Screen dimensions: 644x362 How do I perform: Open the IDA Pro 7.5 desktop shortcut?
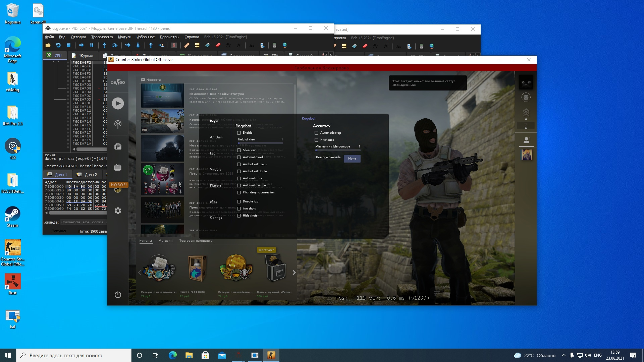pyautogui.click(x=12, y=116)
